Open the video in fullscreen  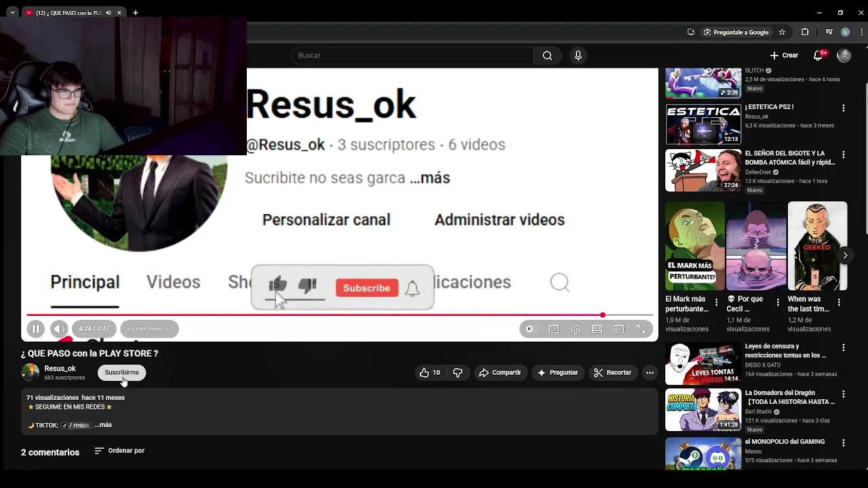[640, 329]
